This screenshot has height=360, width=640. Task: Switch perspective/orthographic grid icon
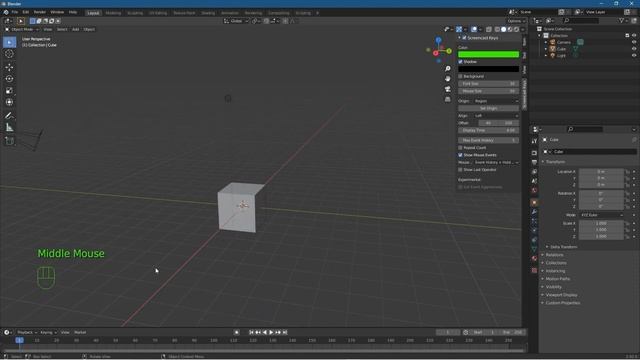448,99
